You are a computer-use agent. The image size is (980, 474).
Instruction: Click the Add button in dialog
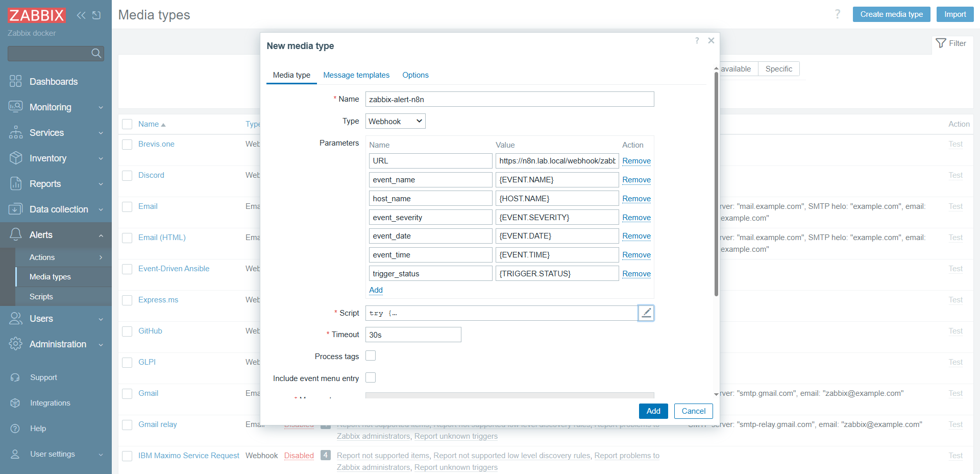[653, 411]
